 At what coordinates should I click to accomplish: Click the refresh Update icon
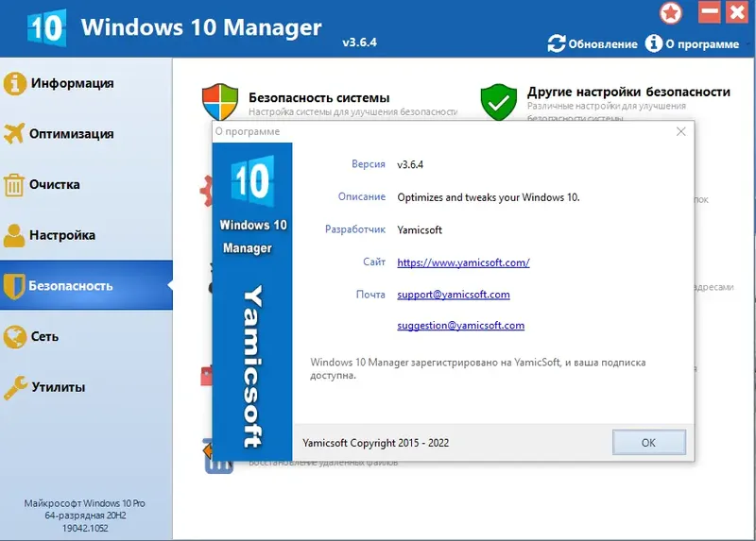pos(557,43)
